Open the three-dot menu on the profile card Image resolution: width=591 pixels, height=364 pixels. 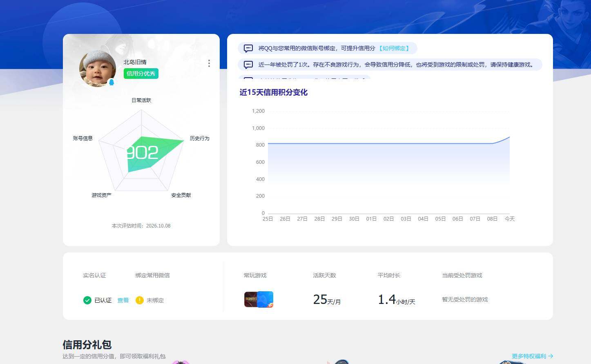click(209, 63)
